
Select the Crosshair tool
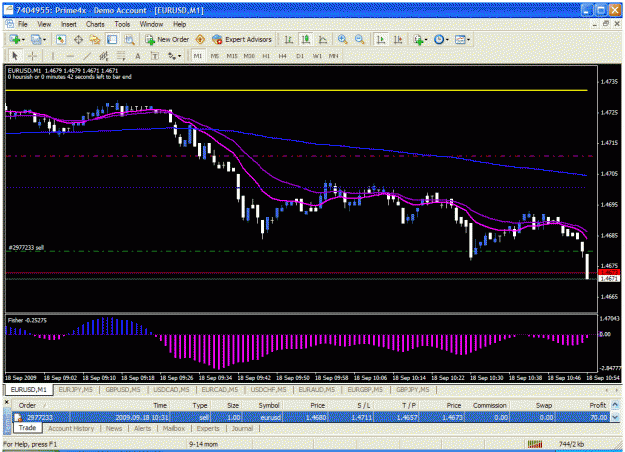click(32, 56)
